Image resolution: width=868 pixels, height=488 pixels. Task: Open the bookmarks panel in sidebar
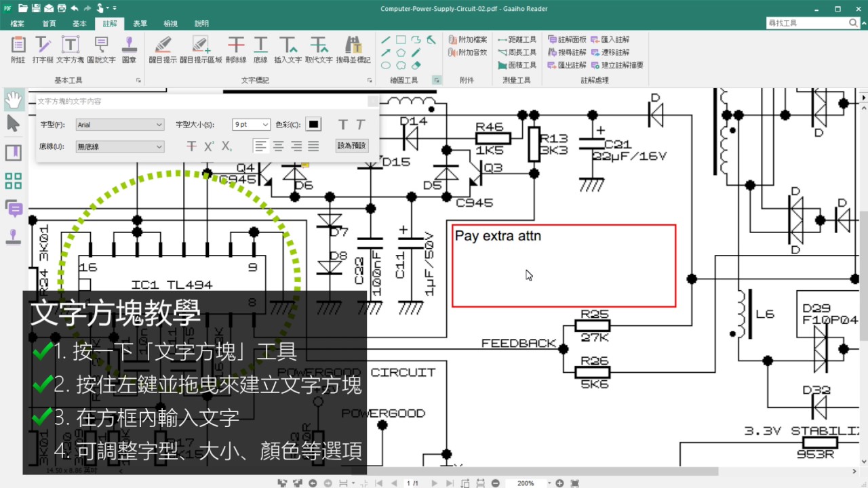click(x=13, y=152)
